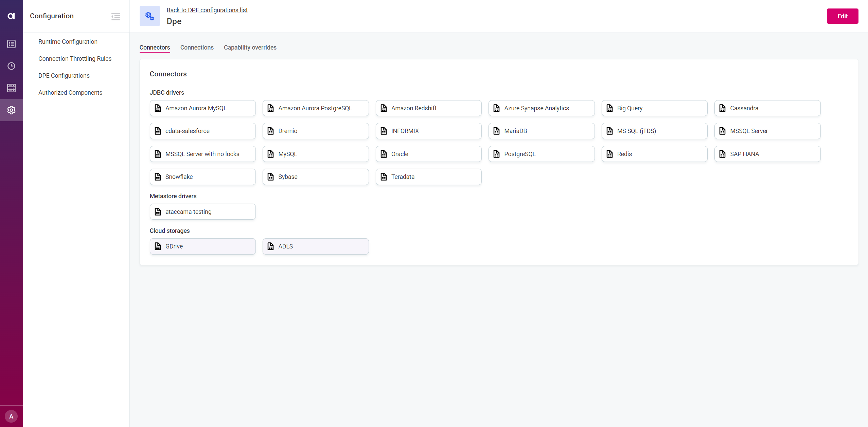The image size is (868, 427).
Task: Open the catalog list icon in left navbar
Action: coord(11,44)
